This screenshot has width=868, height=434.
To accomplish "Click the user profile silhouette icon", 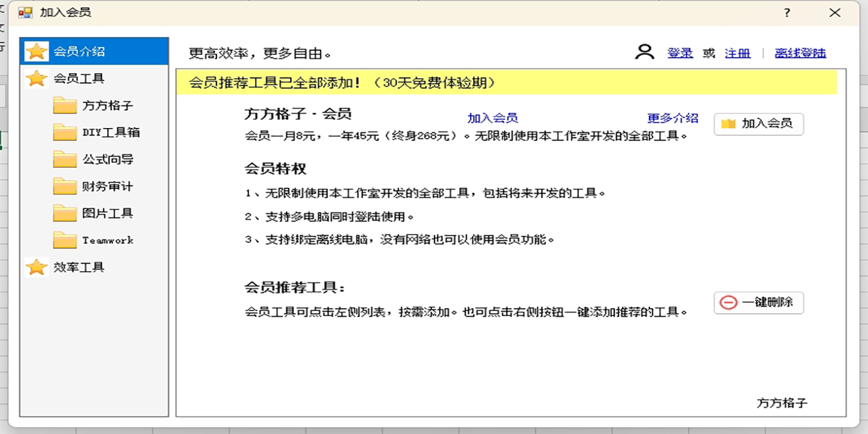I will tap(644, 51).
